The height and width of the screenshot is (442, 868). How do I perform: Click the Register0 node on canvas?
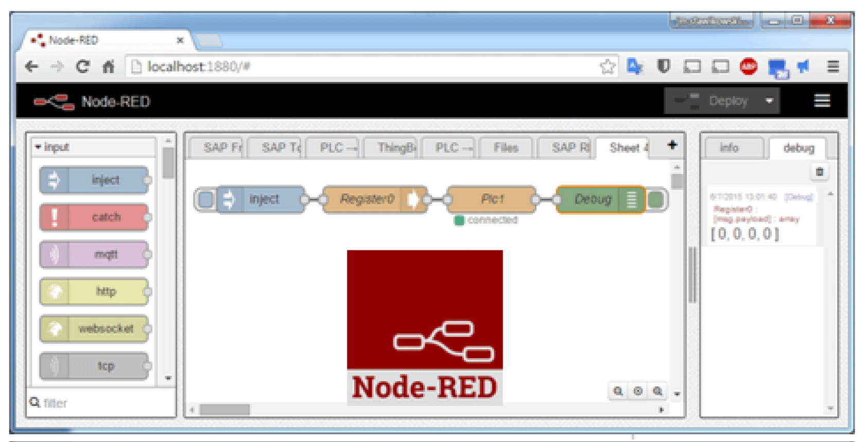tap(368, 199)
